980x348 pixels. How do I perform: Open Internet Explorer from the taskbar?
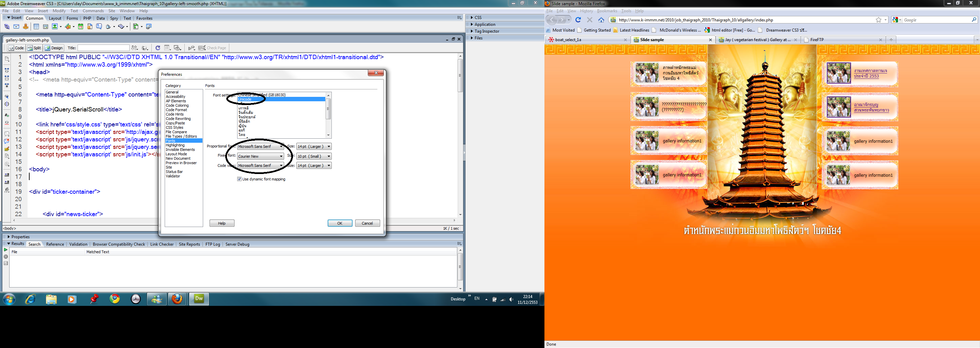pyautogui.click(x=30, y=299)
